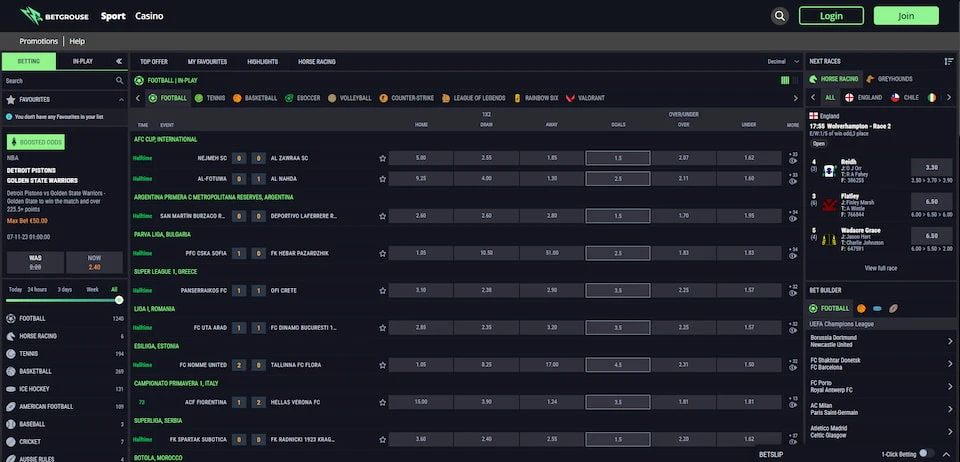
Task: Open the Betslip bar
Action: click(770, 454)
